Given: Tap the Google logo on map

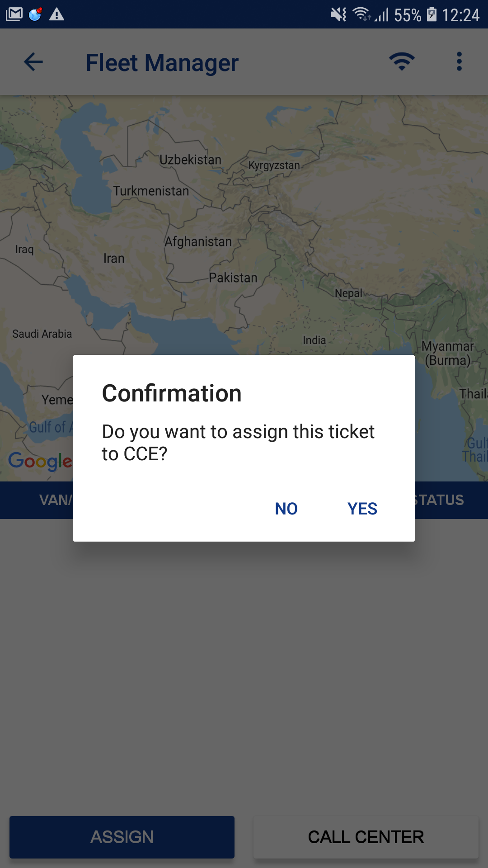Looking at the screenshot, I should coord(40,461).
